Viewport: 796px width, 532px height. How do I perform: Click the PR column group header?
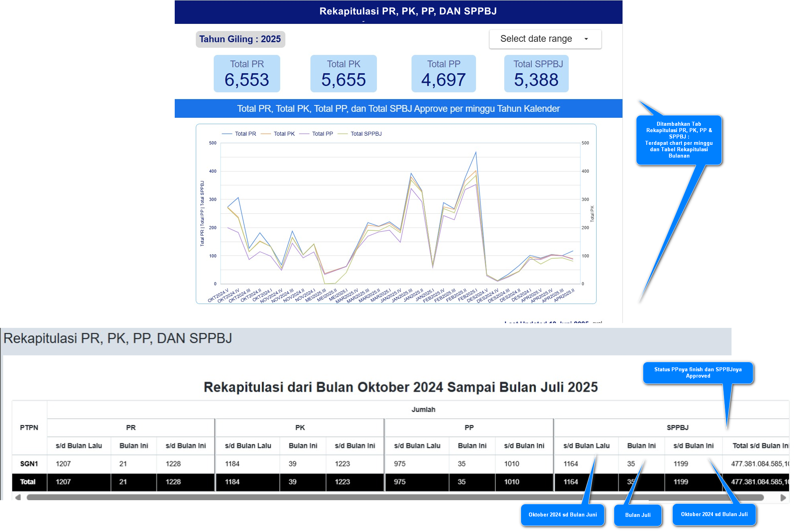pos(131,427)
